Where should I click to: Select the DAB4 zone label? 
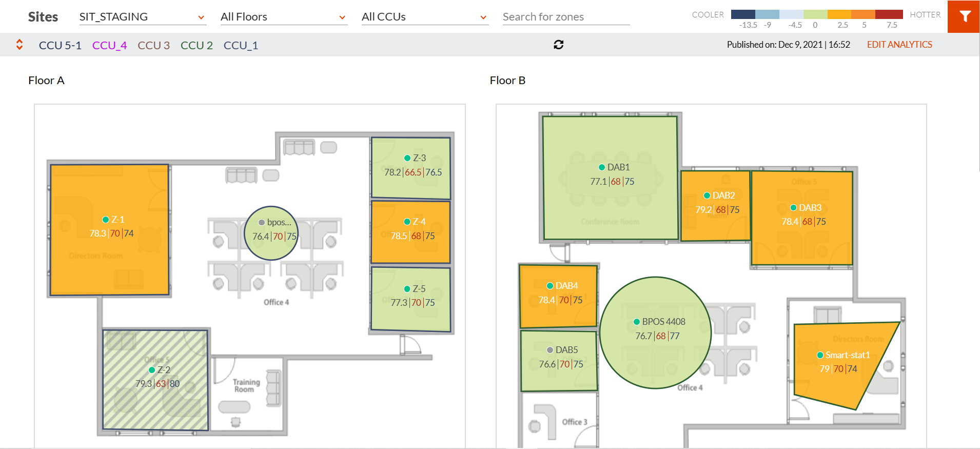566,286
